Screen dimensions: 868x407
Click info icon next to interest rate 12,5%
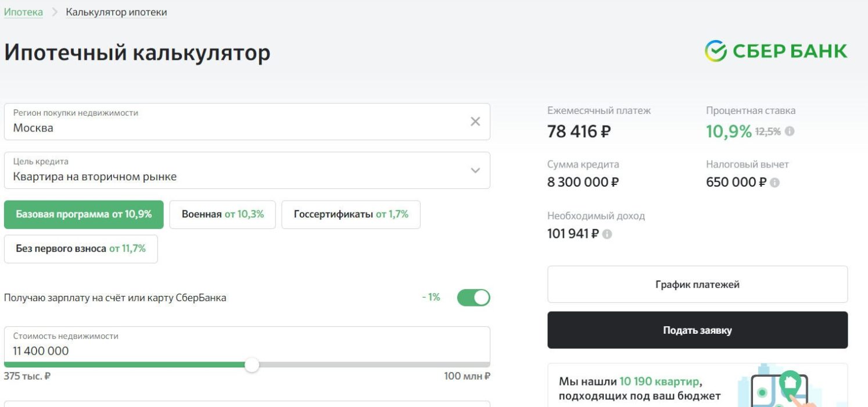coord(789,131)
